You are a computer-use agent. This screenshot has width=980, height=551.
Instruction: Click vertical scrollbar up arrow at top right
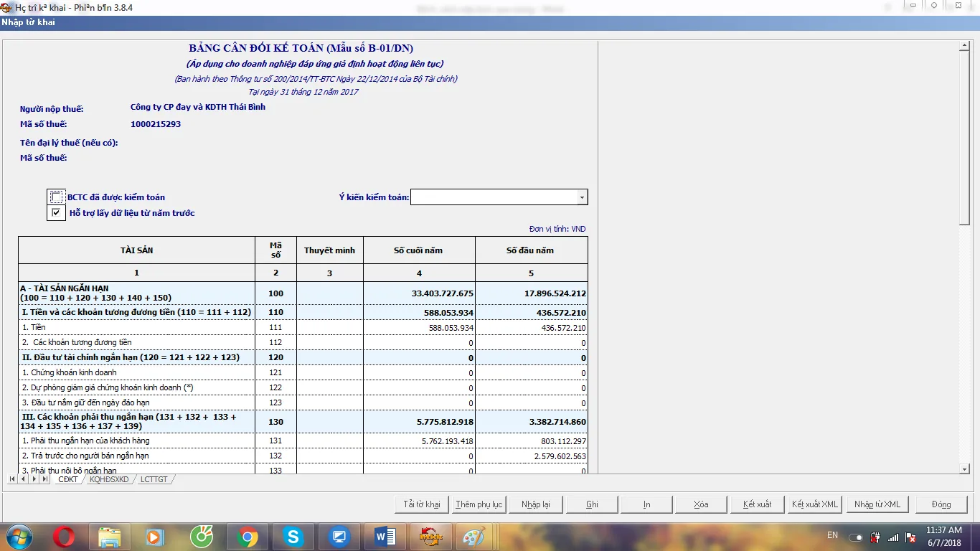point(964,47)
